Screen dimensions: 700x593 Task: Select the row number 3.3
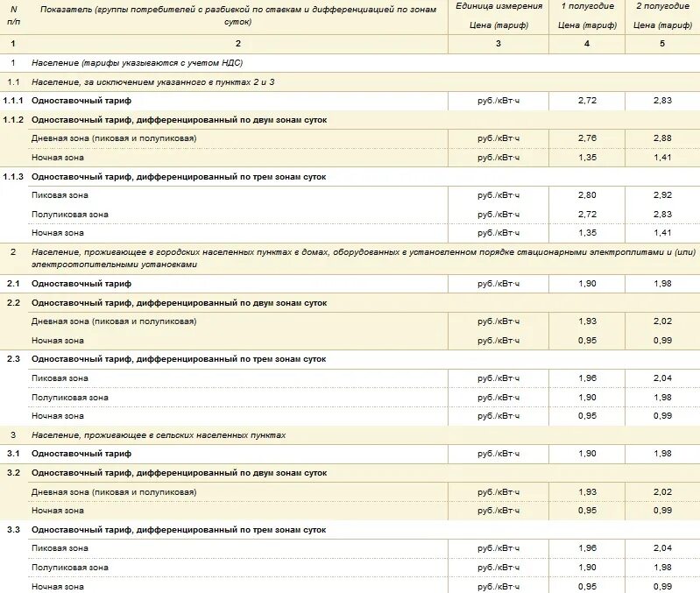13,530
